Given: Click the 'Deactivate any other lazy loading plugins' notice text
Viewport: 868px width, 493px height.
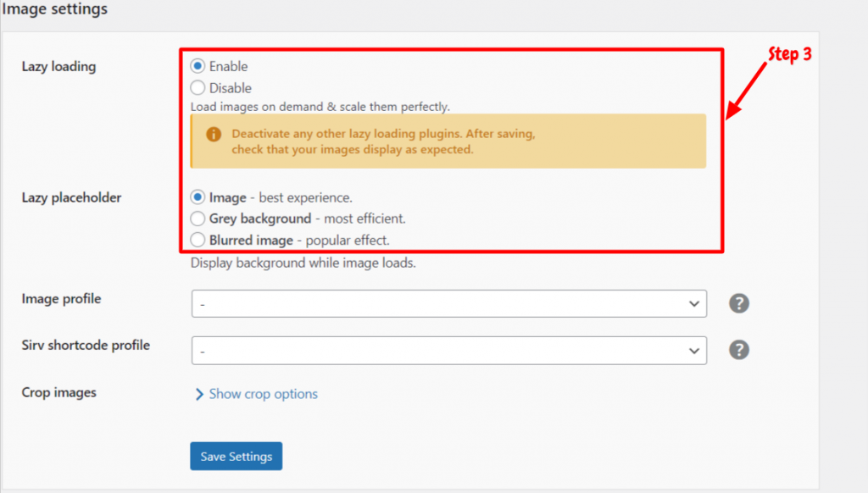Looking at the screenshot, I should click(384, 141).
